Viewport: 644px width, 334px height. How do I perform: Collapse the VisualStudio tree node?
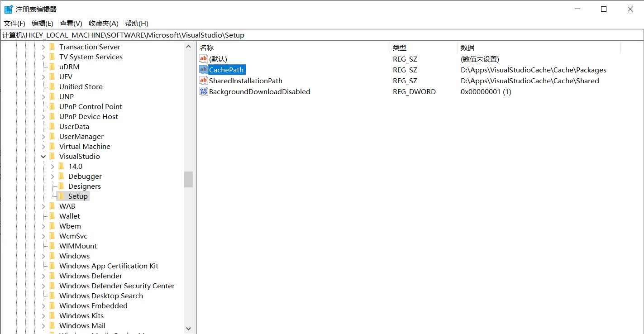click(x=43, y=156)
